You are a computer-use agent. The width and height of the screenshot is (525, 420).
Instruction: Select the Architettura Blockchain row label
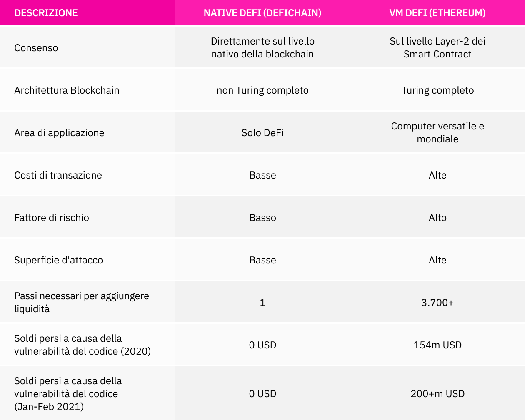click(x=67, y=90)
